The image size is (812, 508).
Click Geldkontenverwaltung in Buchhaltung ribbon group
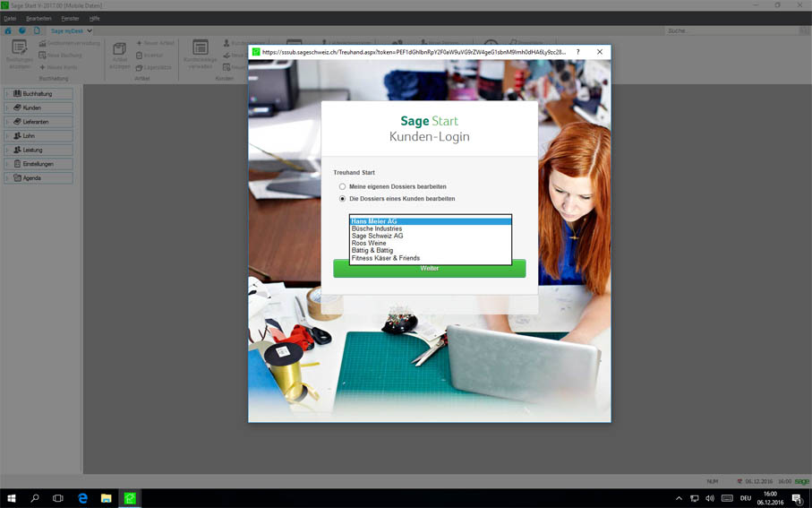coord(70,43)
